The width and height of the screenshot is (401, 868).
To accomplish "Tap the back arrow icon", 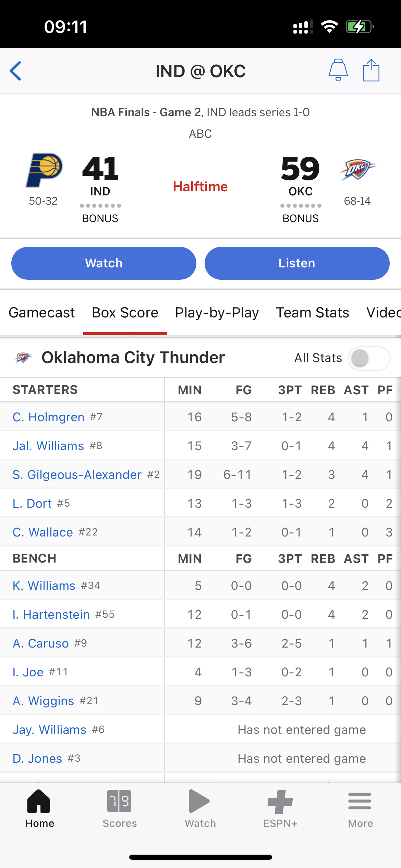I will coord(15,71).
